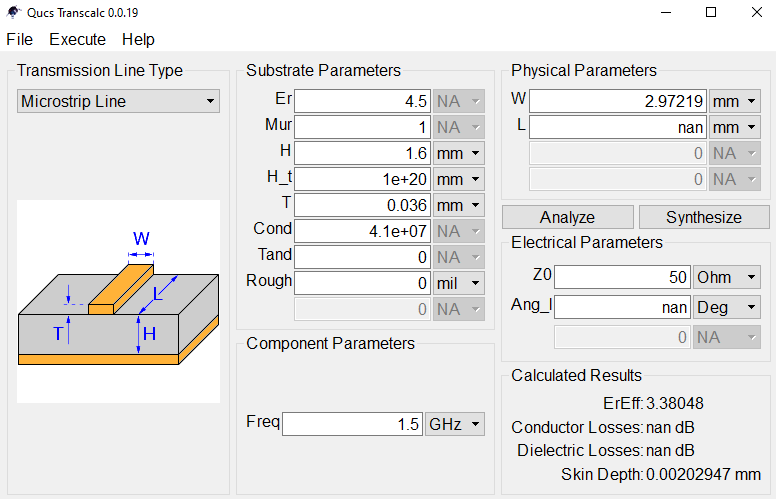The width and height of the screenshot is (776, 499).
Task: Expand the Rough mil unit dropdown
Action: [x=459, y=283]
